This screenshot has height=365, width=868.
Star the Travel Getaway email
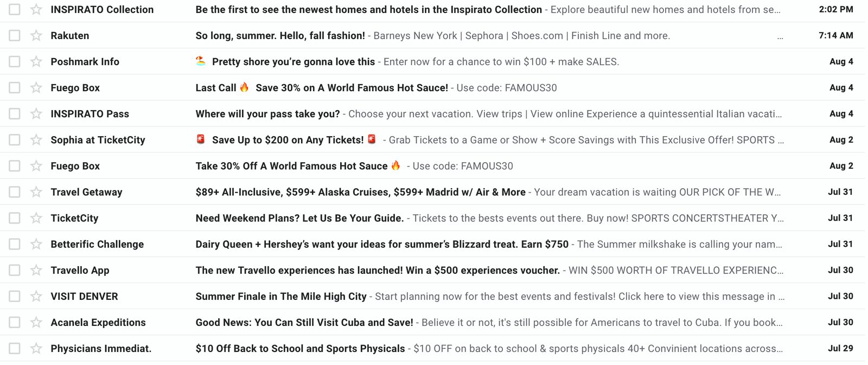(36, 191)
